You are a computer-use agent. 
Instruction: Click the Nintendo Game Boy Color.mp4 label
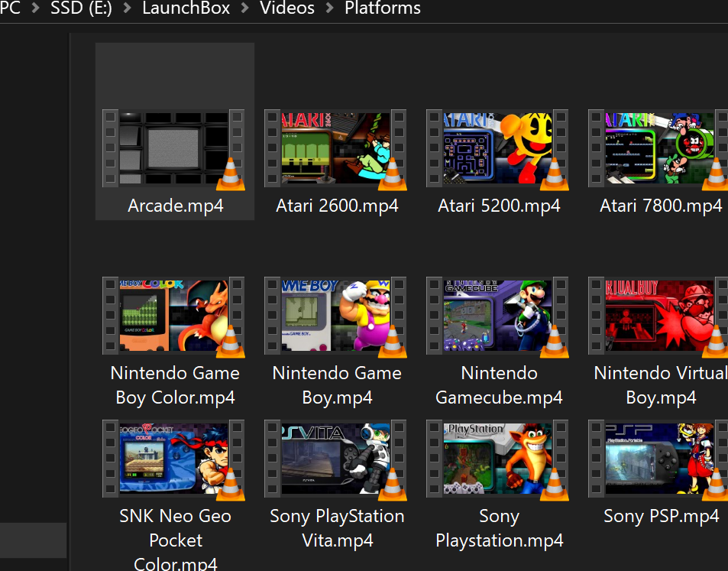click(x=175, y=385)
